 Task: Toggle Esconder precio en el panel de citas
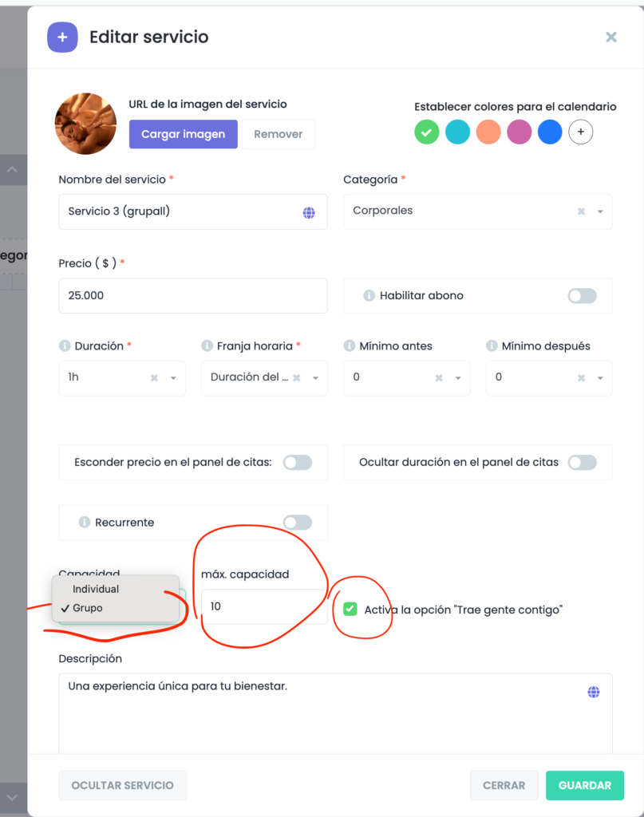297,462
